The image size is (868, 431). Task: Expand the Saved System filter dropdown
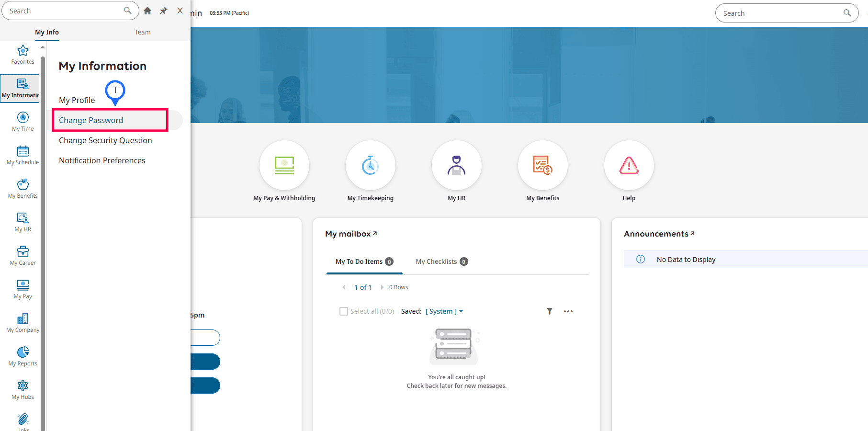[444, 311]
